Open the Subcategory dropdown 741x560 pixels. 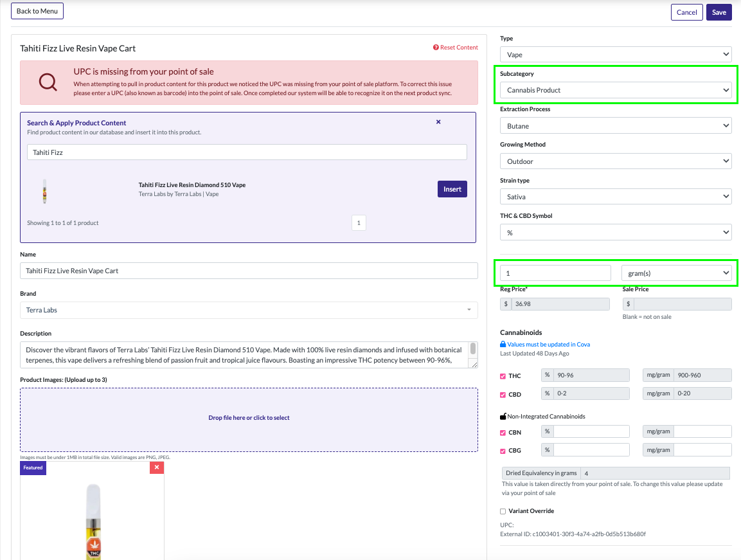(x=616, y=90)
